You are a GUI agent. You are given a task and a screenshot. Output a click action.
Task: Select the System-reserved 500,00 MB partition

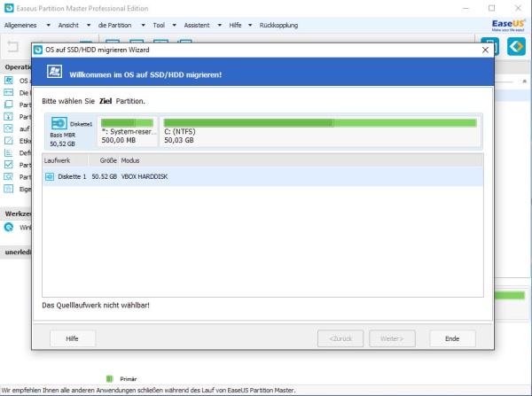click(127, 131)
